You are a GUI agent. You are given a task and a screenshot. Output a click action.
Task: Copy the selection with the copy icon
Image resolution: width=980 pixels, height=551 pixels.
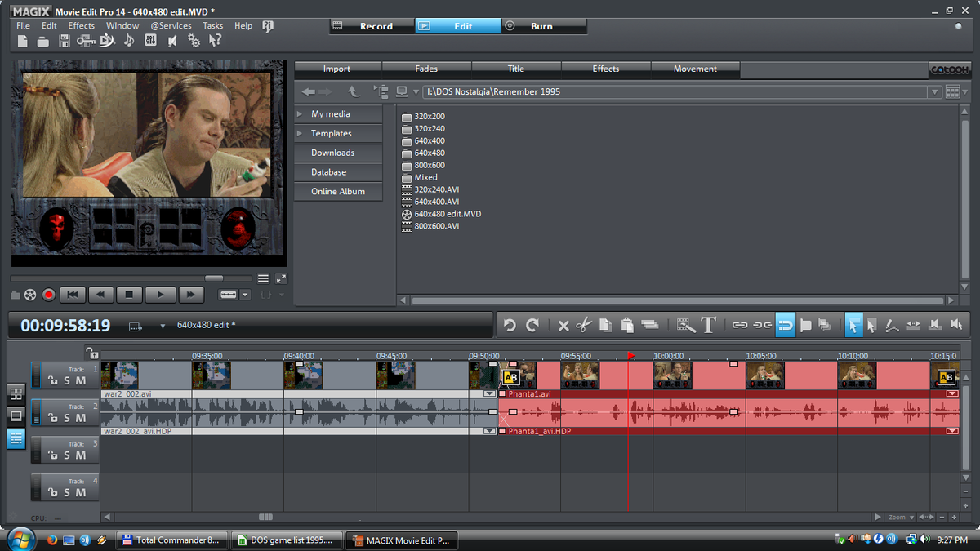[x=605, y=325]
